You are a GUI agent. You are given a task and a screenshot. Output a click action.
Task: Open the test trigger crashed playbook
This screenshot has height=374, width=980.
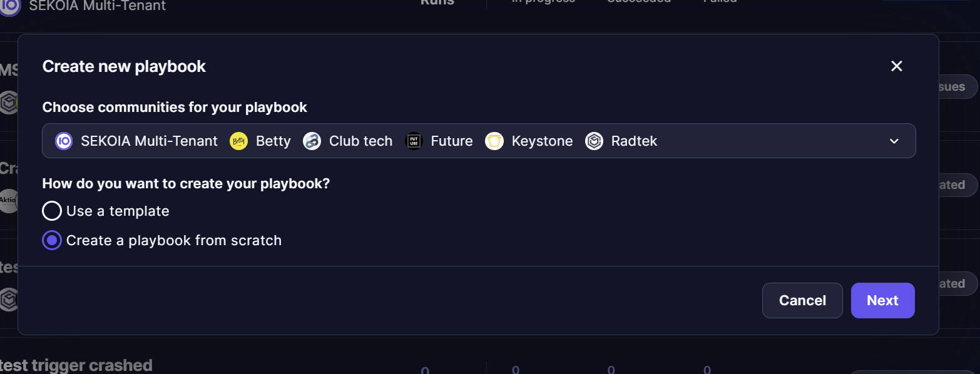(76, 365)
